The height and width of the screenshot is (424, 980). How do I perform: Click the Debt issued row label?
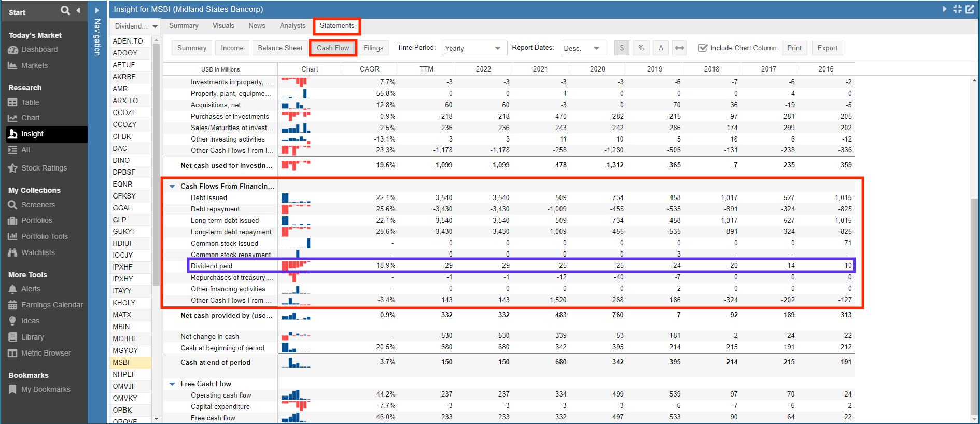coord(209,197)
